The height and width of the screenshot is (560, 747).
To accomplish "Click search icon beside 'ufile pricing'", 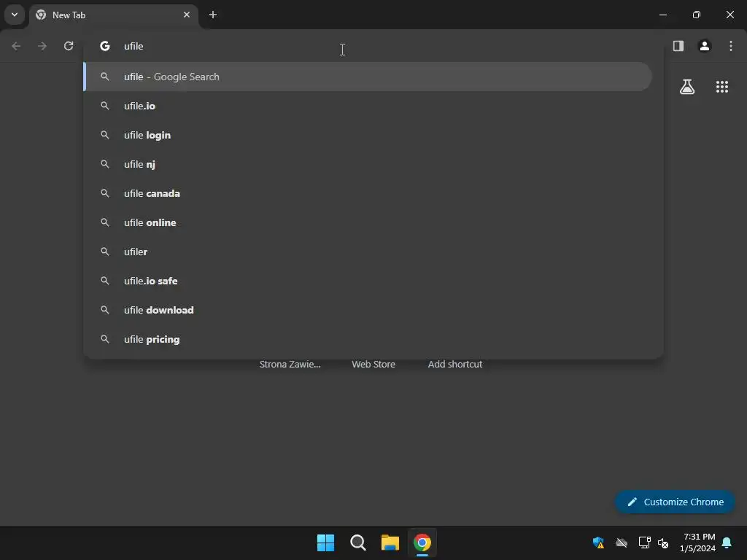I will 105,339.
